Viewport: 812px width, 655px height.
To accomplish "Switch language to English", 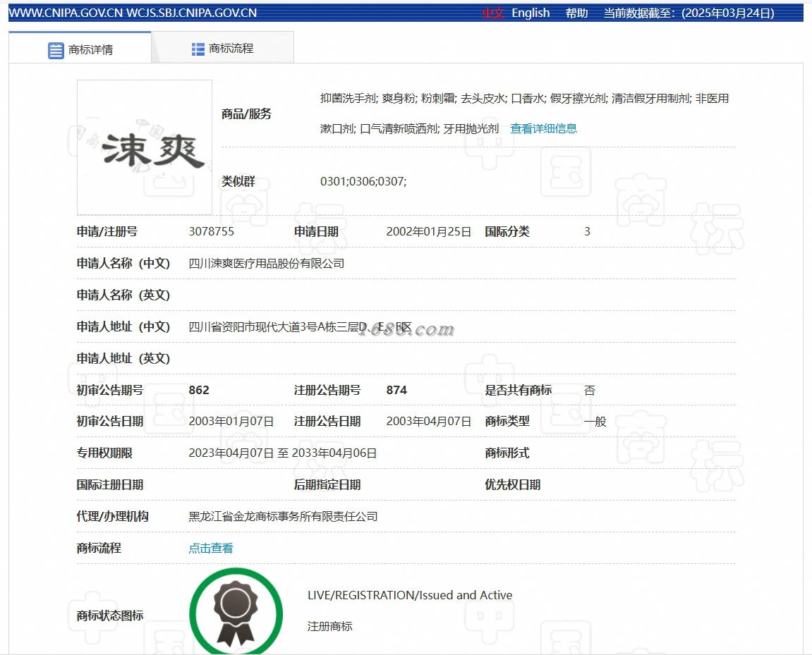I will pos(531,13).
